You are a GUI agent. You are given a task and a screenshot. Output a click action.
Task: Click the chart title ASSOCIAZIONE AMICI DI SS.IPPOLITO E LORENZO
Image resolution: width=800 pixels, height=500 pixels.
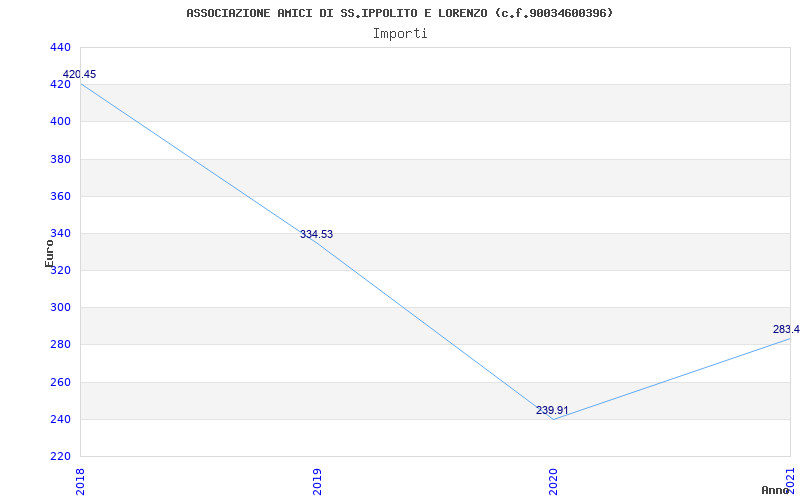pos(399,13)
